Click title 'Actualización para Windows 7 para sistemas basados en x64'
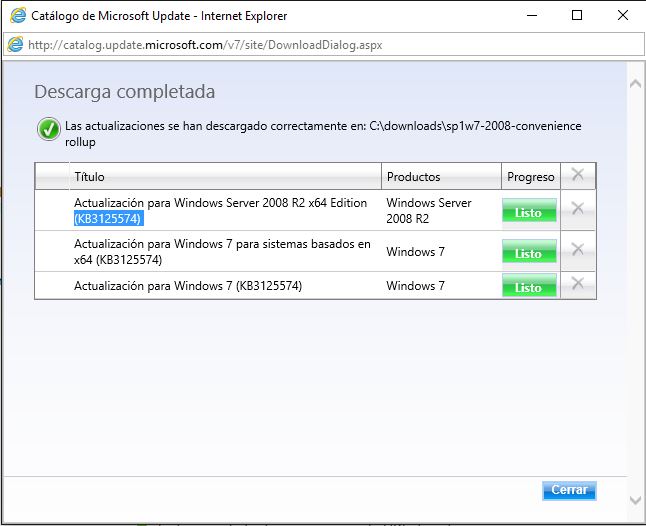The height and width of the screenshot is (526, 646). pos(222,251)
